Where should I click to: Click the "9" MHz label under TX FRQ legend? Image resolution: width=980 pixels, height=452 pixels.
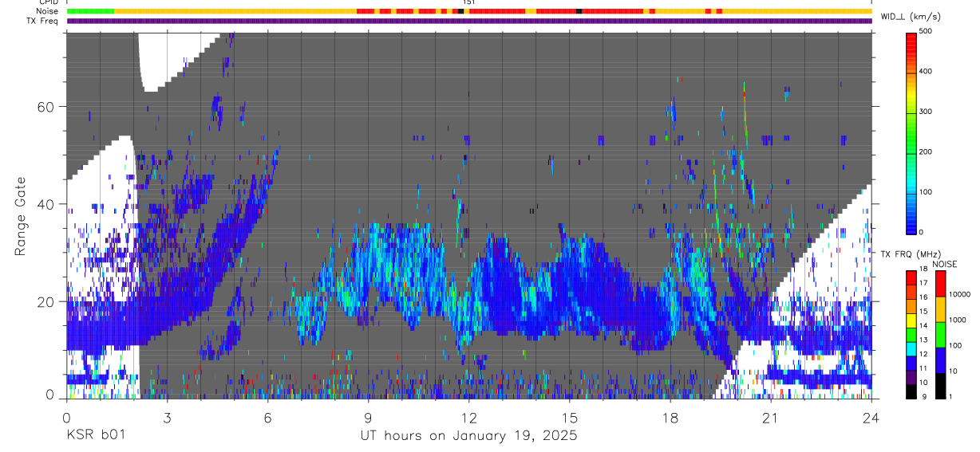coord(923,397)
